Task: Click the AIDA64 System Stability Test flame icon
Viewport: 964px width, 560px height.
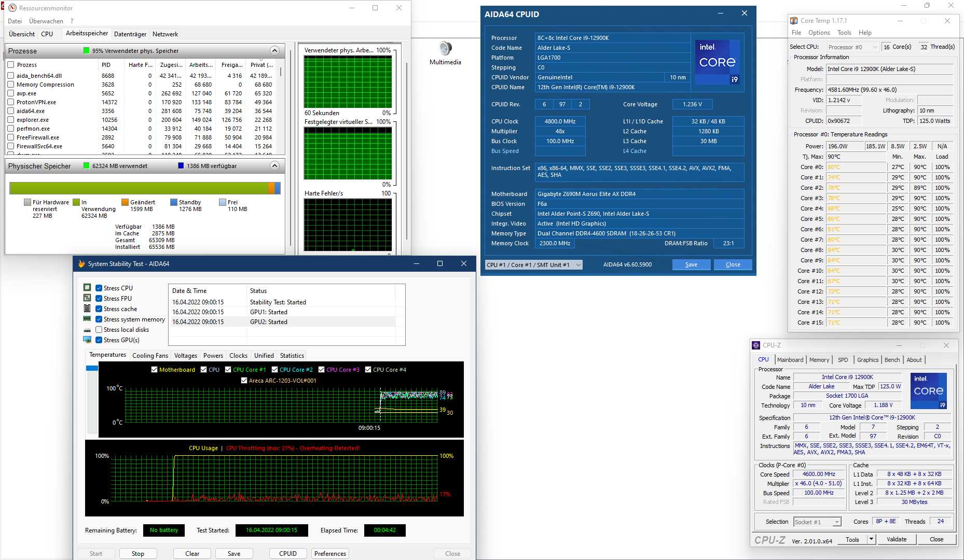Action: tap(81, 263)
